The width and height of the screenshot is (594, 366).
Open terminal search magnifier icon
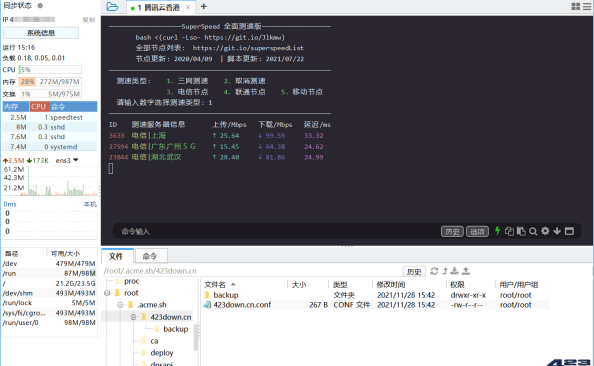(533, 231)
